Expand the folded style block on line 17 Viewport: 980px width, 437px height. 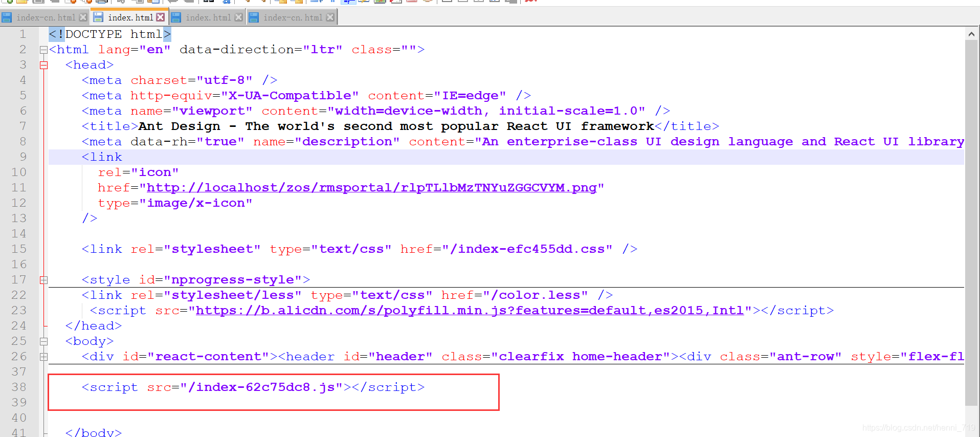click(x=44, y=280)
